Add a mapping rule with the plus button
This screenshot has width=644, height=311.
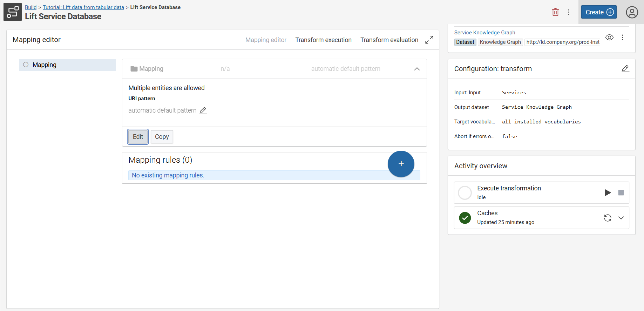[401, 164]
